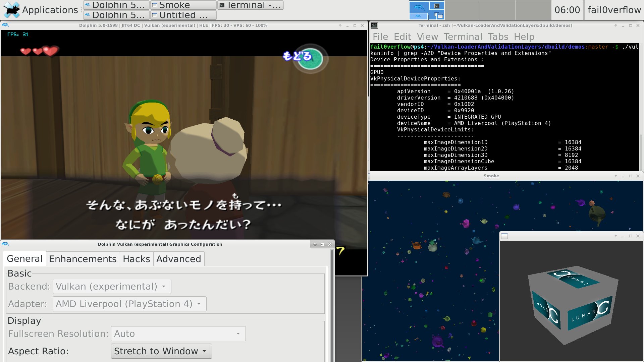This screenshot has height=362, width=644.
Task: Click the Xfce mouse Applications menu icon
Action: tap(11, 10)
